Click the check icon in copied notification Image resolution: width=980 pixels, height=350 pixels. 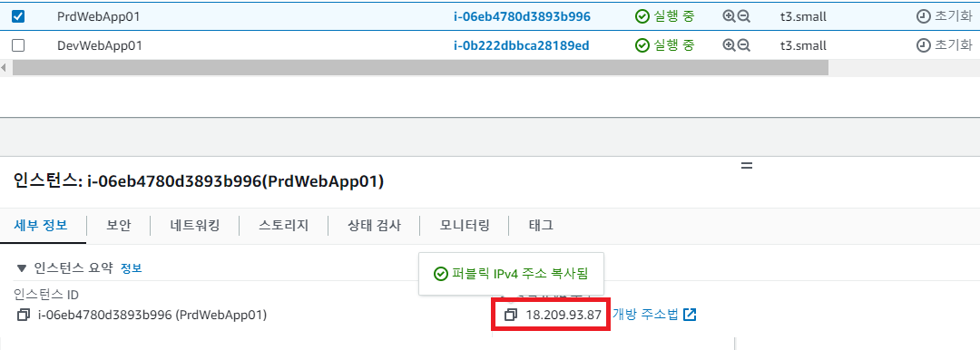coord(440,274)
